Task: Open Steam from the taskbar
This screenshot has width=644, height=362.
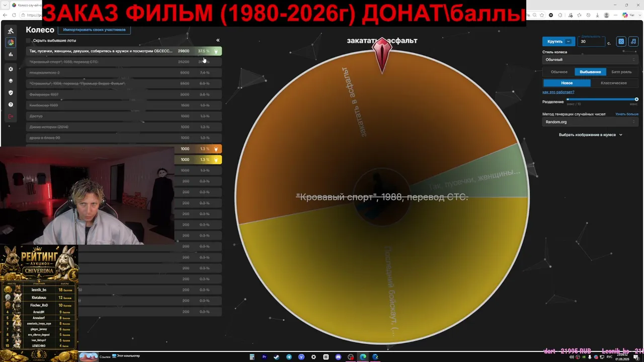Action: pos(277,357)
